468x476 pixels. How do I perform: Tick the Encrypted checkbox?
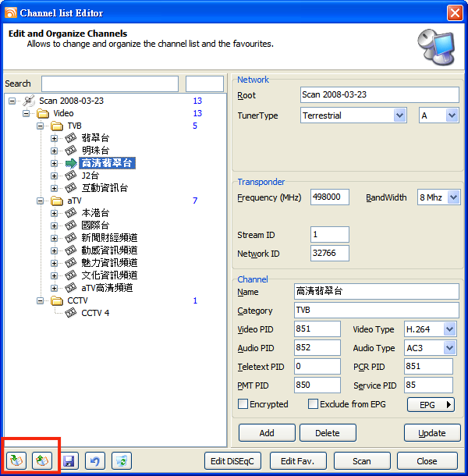point(243,404)
